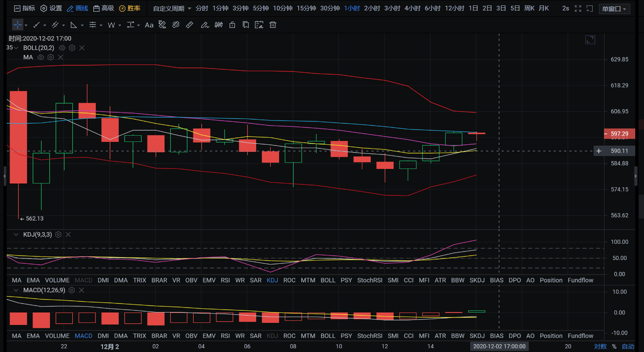
Task: Maximize main chart pane icon
Action: 590,40
